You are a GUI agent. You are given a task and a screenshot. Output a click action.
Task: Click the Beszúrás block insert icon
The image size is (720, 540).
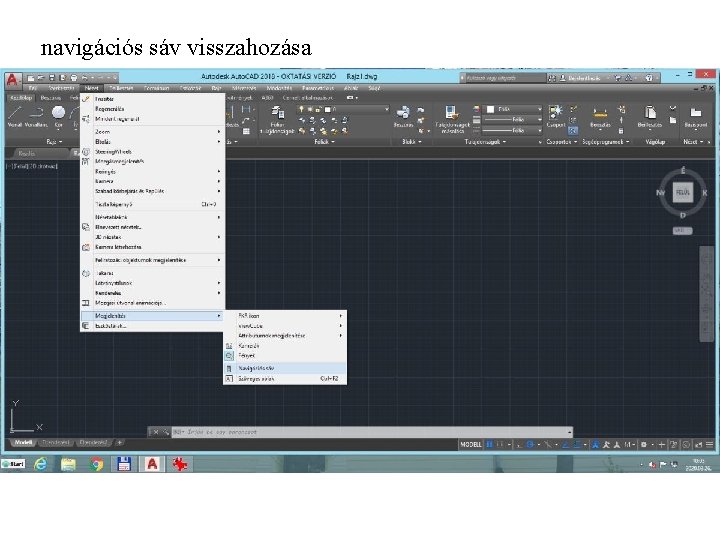[403, 116]
